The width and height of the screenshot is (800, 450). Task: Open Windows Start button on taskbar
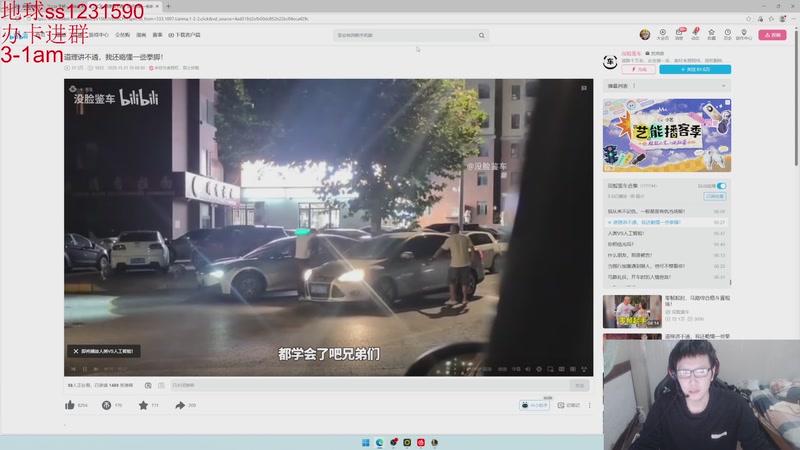coord(365,442)
